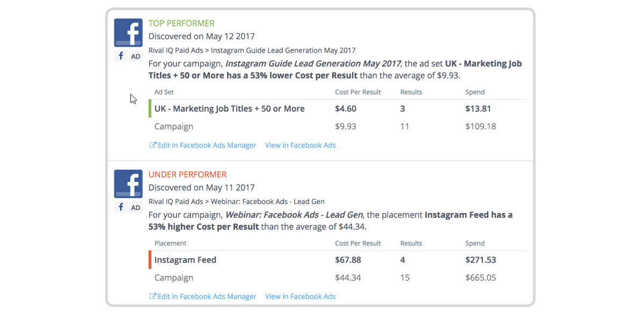The image size is (644, 314).
Task: Open View in Facebook Ads for Top Performer
Action: pos(301,145)
